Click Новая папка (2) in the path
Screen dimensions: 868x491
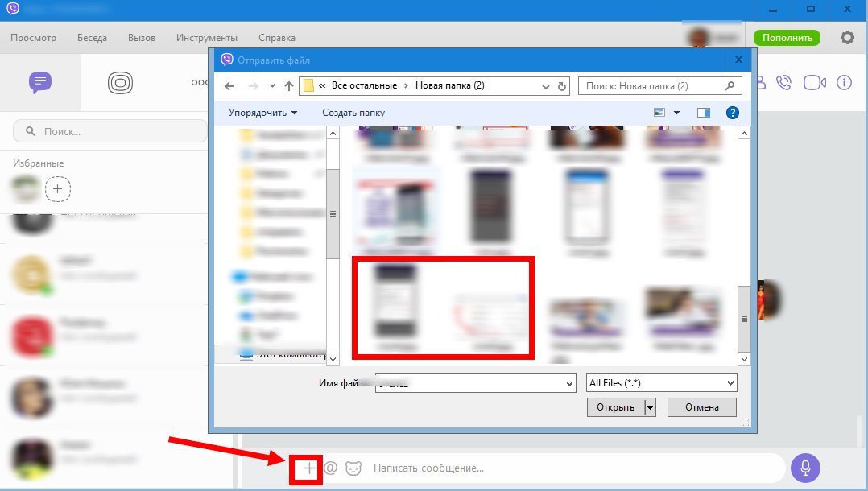tap(449, 86)
